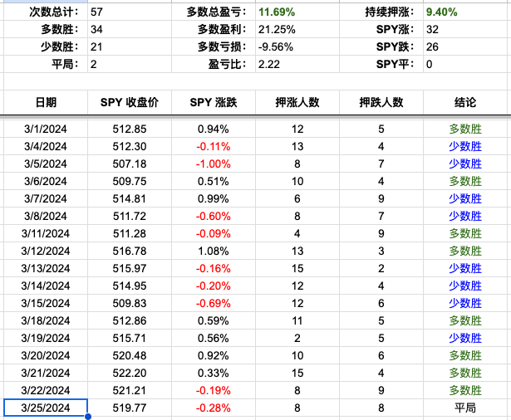Image resolution: width=511 pixels, height=420 pixels.
Task: Select the date cell 3/22/2024
Action: (x=46, y=390)
